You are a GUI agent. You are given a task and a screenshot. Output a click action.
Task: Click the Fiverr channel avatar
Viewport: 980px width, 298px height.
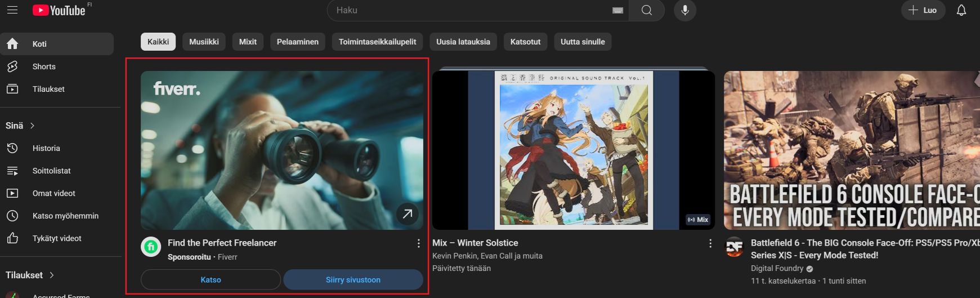[151, 247]
